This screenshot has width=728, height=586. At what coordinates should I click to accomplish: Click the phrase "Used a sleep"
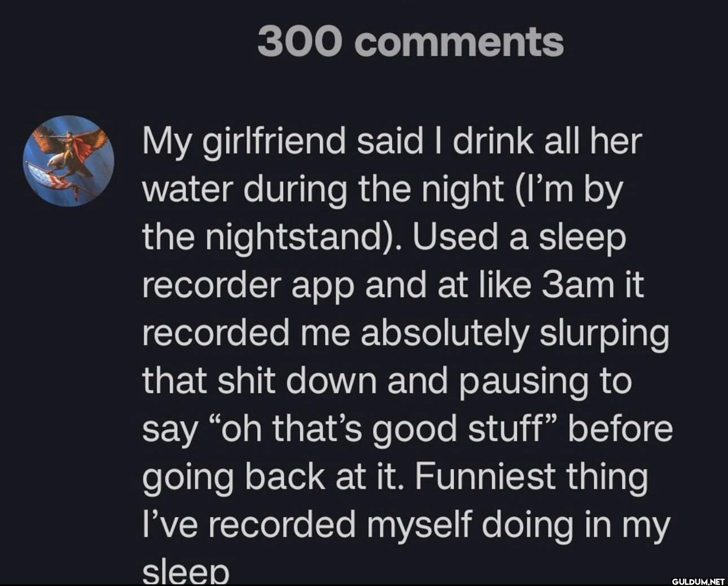[x=519, y=237]
